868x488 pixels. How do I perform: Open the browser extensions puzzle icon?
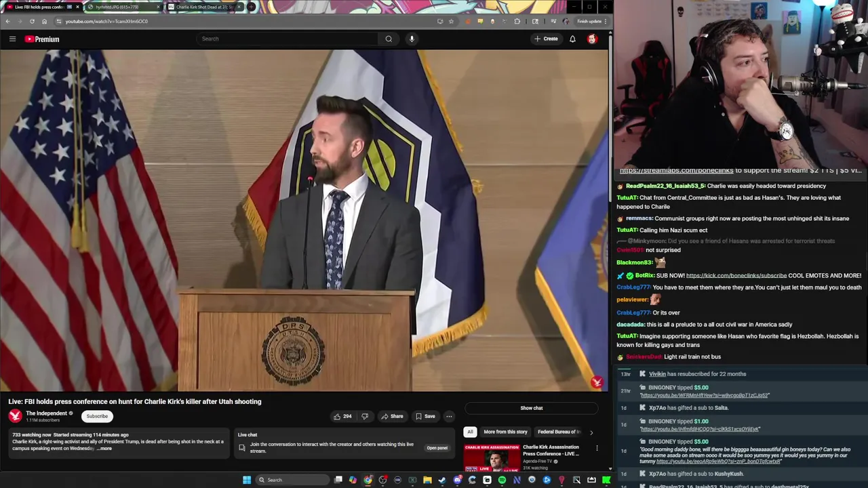click(517, 21)
